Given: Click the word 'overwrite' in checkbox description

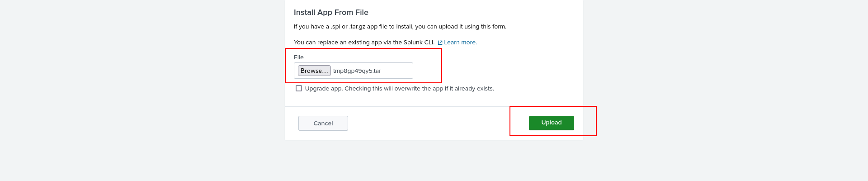Looking at the screenshot, I should pos(415,89).
